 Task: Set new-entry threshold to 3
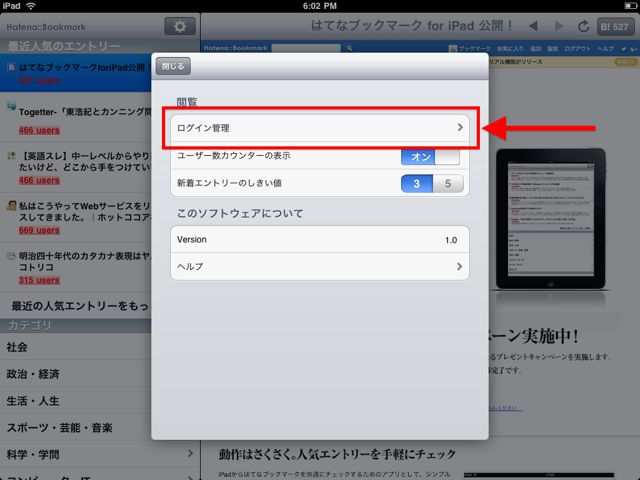pos(417,184)
